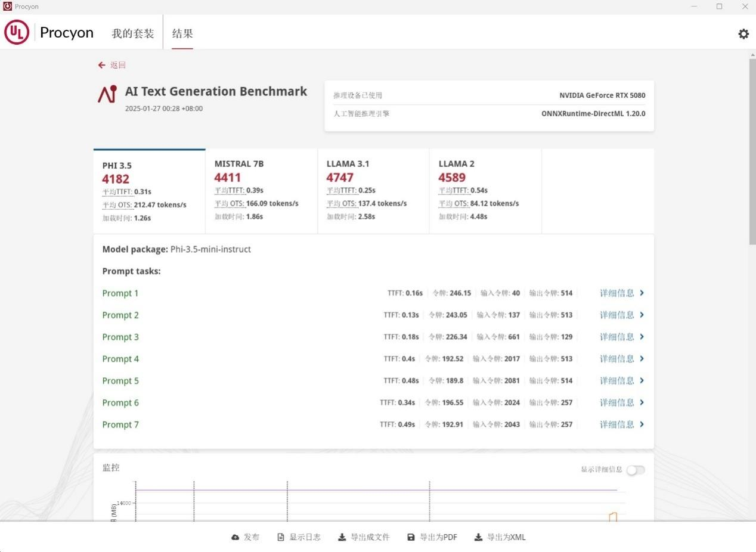Click the 导出为XML download icon
Viewport: 756px width, 552px height.
point(478,537)
